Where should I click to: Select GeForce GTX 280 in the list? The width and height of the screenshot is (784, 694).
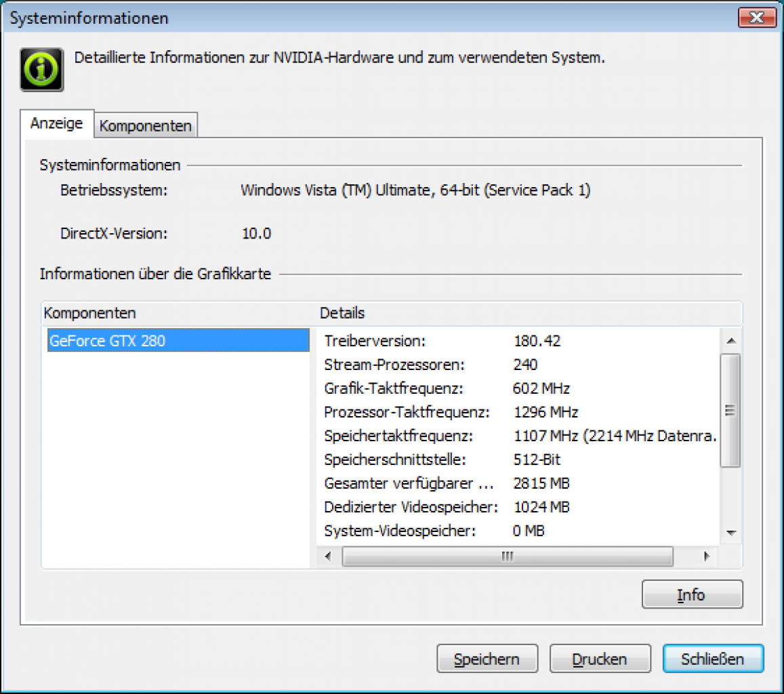pyautogui.click(x=178, y=340)
